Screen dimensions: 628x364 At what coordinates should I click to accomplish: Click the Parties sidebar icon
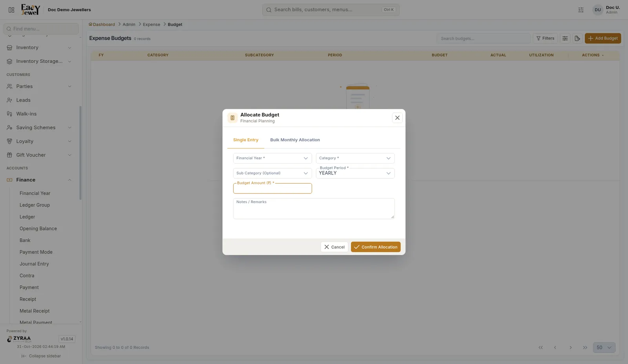[x=9, y=86]
